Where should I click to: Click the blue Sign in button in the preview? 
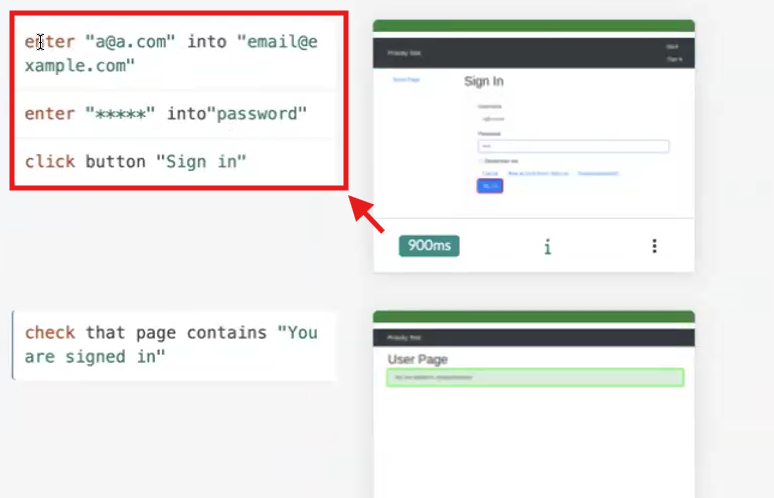[490, 186]
